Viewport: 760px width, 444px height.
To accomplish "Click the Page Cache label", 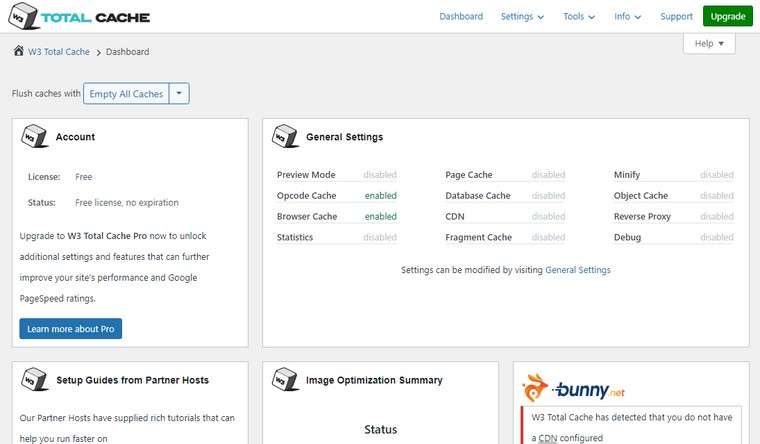I will pyautogui.click(x=469, y=174).
